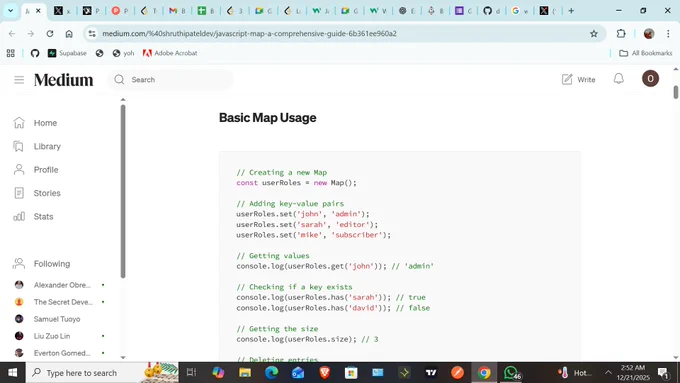680x383 pixels.
Task: Click the address bar URL
Action: point(249,33)
